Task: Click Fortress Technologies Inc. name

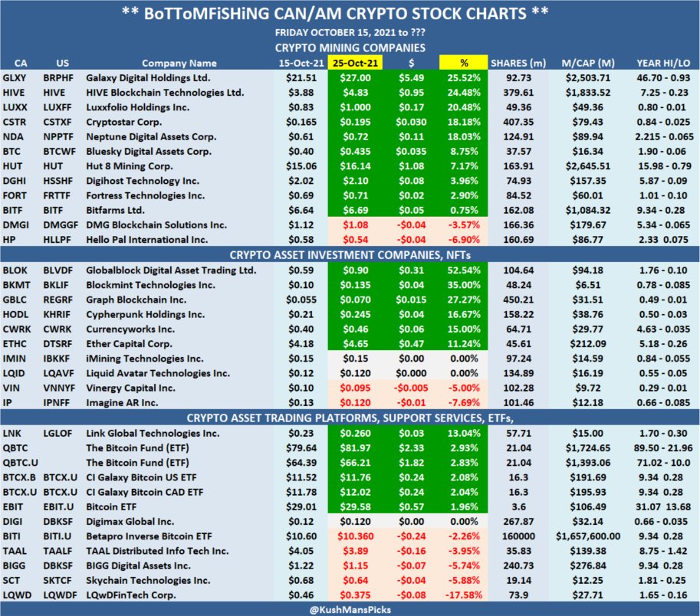Action: click(146, 196)
